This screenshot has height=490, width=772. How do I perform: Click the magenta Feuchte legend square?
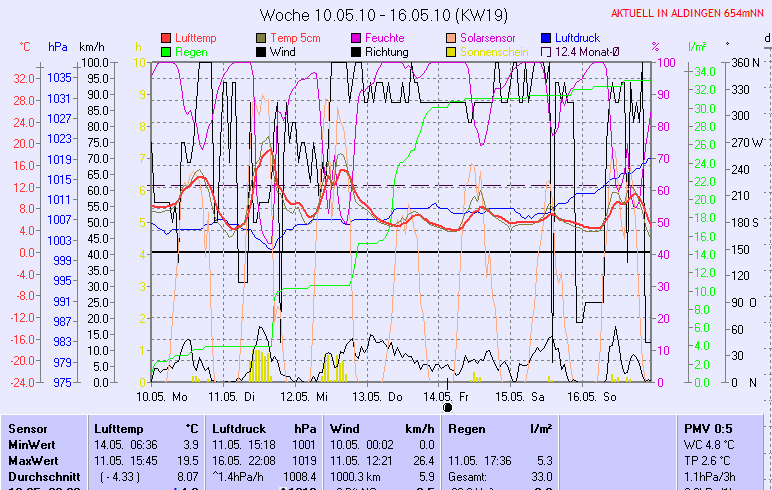point(356,38)
